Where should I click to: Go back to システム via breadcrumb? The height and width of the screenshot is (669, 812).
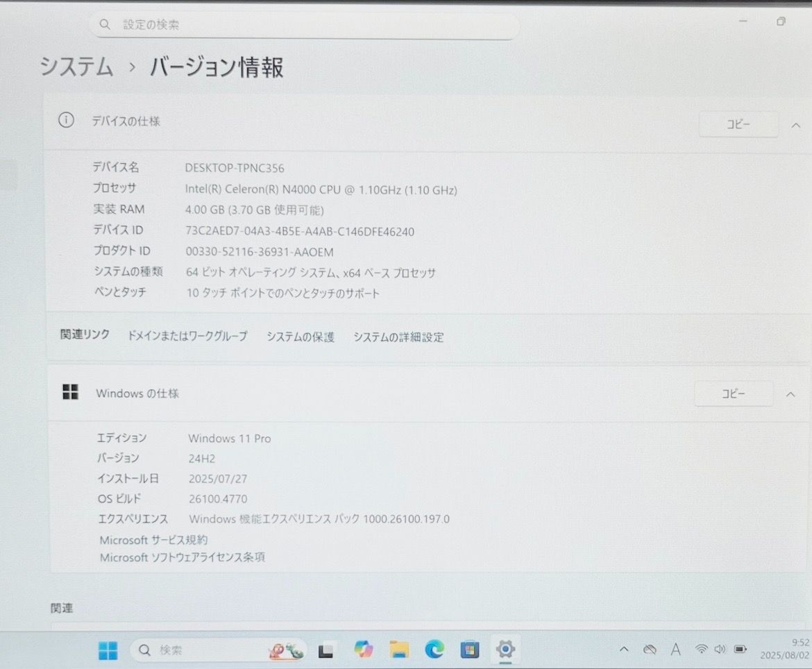tap(76, 67)
